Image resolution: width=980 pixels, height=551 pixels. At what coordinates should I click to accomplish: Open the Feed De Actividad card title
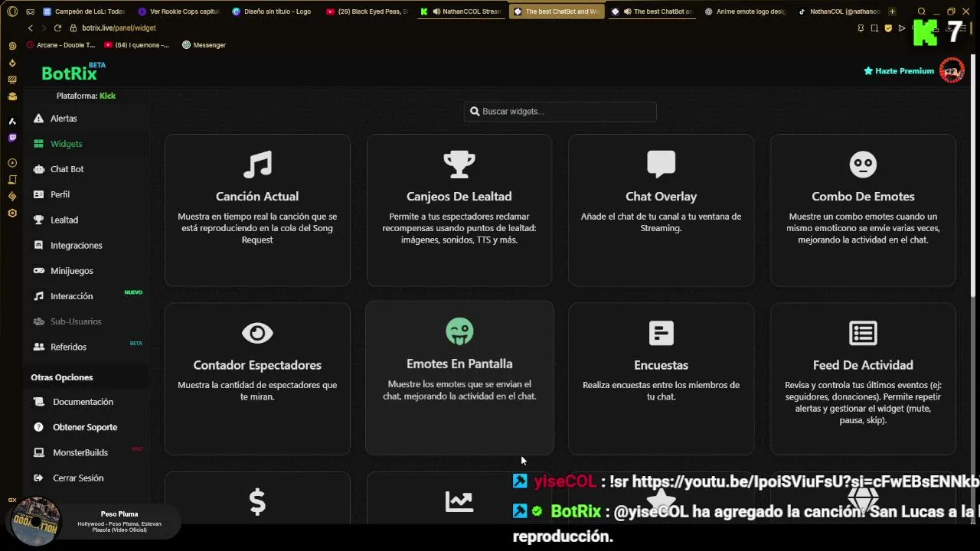click(863, 365)
